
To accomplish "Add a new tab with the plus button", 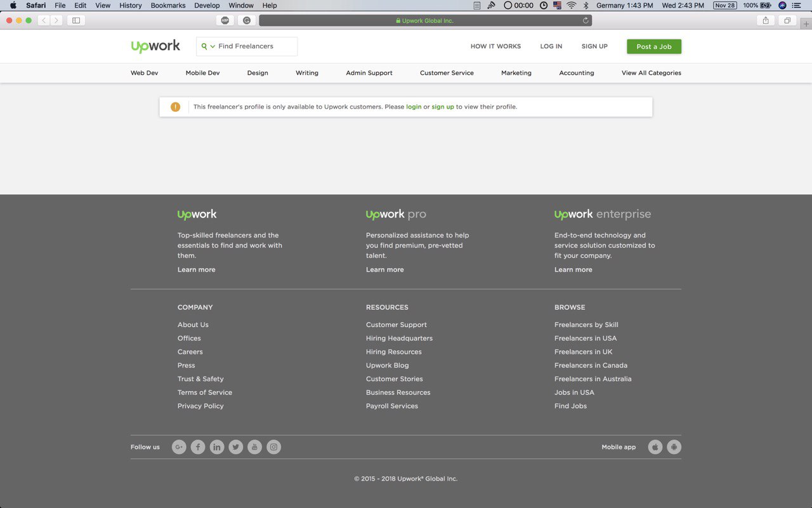I will click(x=806, y=23).
